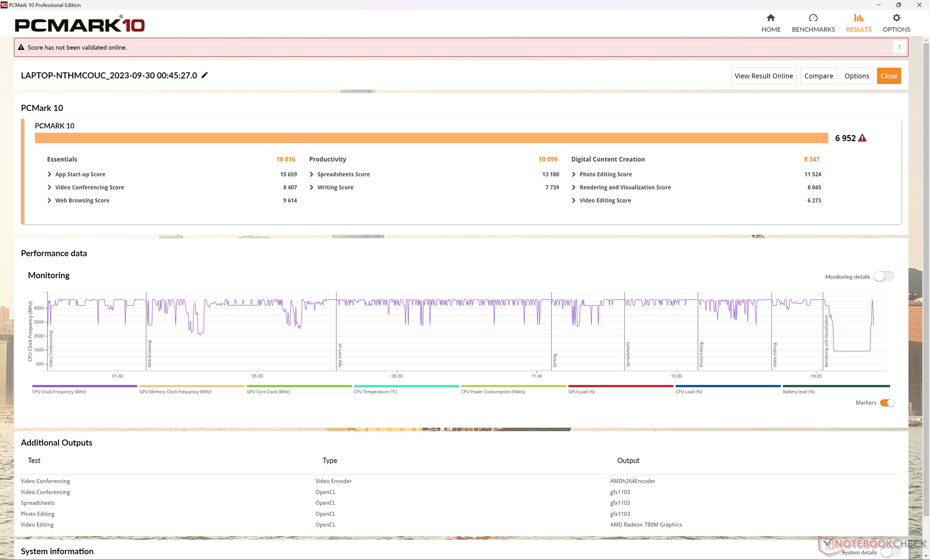This screenshot has width=930, height=560.
Task: Click the PCMark 10 logo
Action: click(x=80, y=25)
